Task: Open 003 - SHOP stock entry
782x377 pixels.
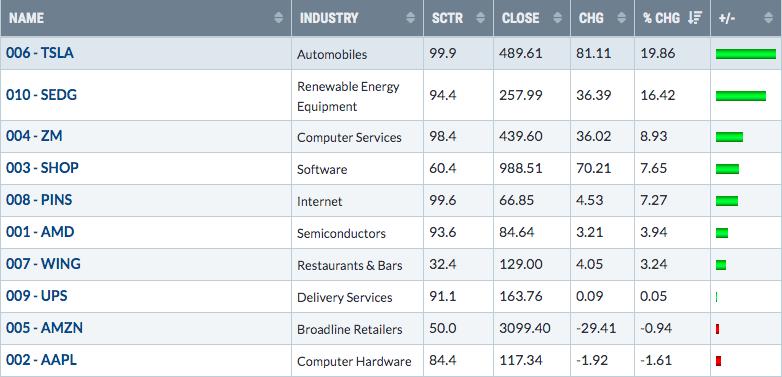Action: (42, 168)
